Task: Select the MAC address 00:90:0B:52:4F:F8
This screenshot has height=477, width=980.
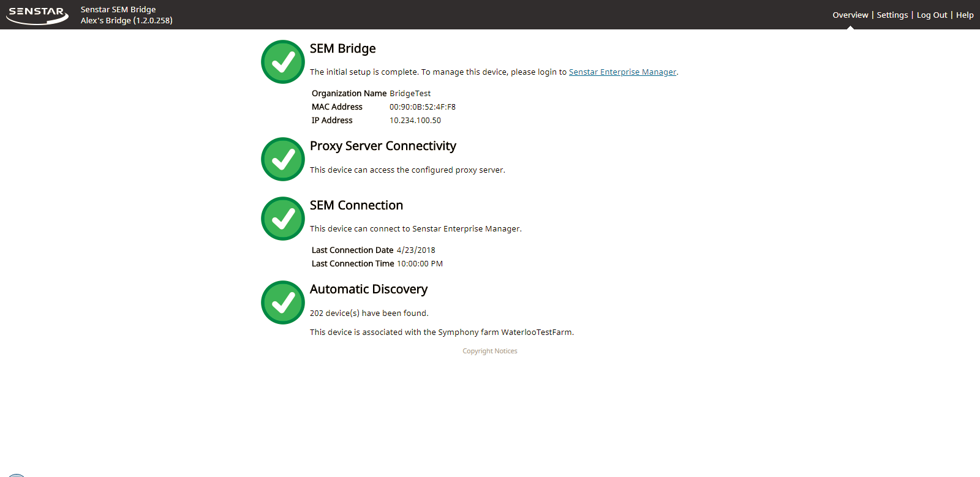Action: click(423, 107)
